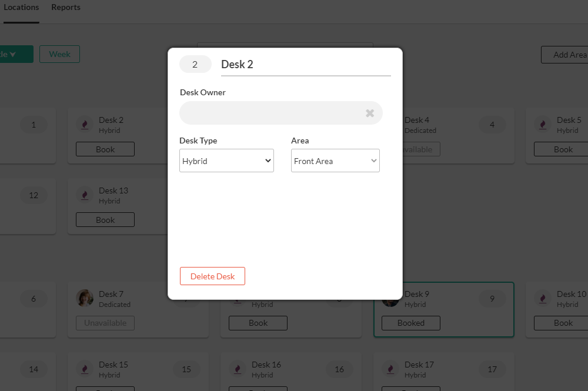Click the Desk 17 card avatar icon
The height and width of the screenshot is (391, 588).
[390, 369]
